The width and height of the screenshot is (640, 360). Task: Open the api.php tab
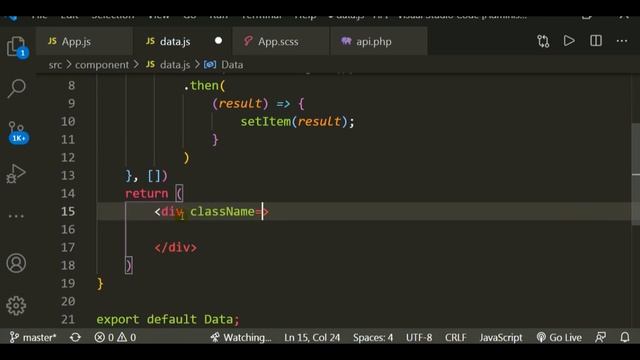379,41
